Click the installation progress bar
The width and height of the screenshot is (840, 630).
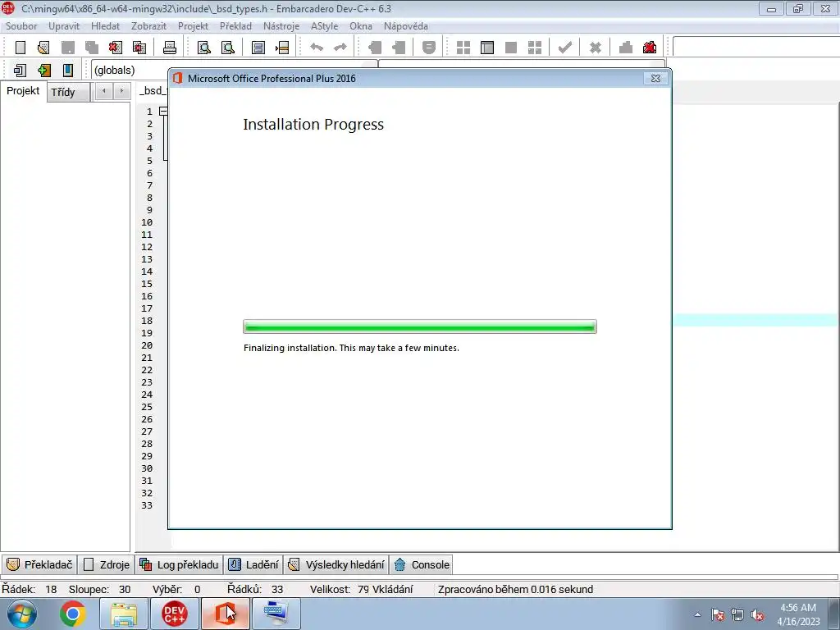point(420,326)
